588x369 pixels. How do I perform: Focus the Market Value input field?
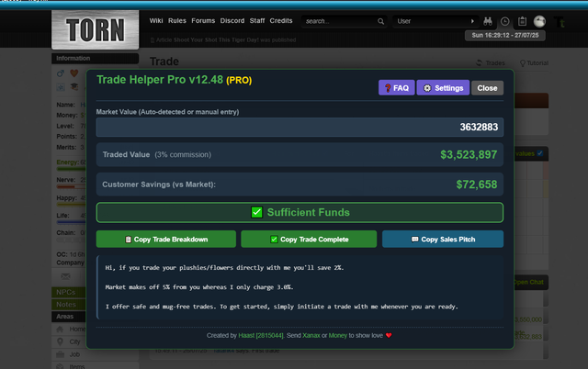[300, 128]
